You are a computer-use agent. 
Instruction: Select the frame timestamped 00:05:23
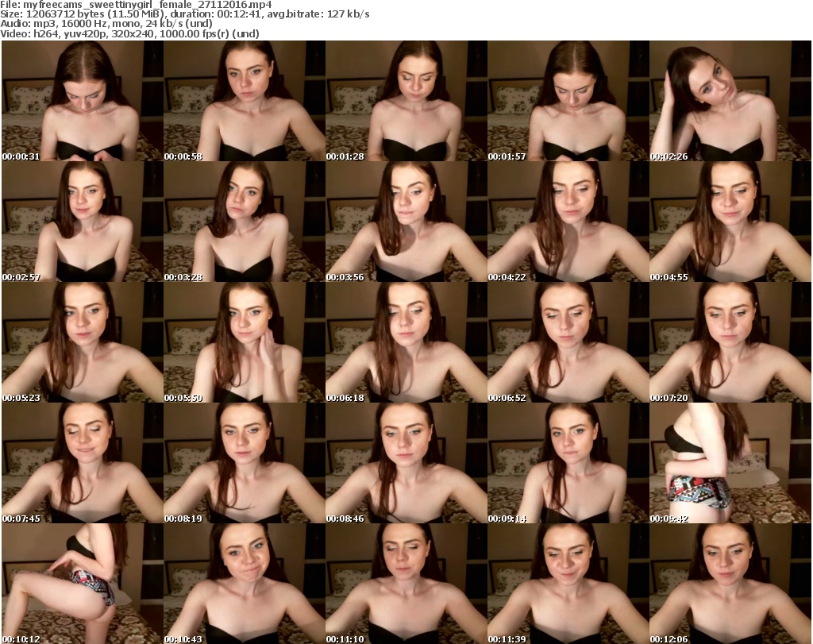[x=82, y=342]
